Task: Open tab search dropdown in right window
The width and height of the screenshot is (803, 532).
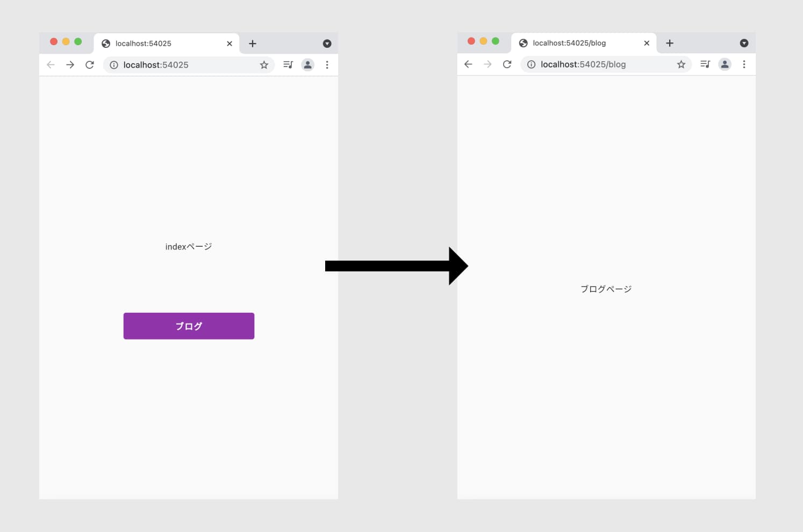Action: tap(744, 43)
